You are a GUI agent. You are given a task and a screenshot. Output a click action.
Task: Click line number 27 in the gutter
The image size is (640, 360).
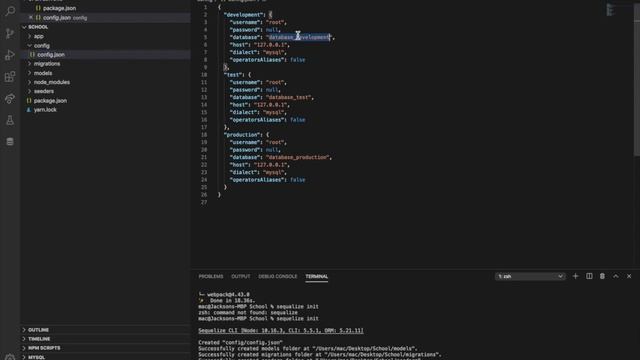click(x=204, y=202)
